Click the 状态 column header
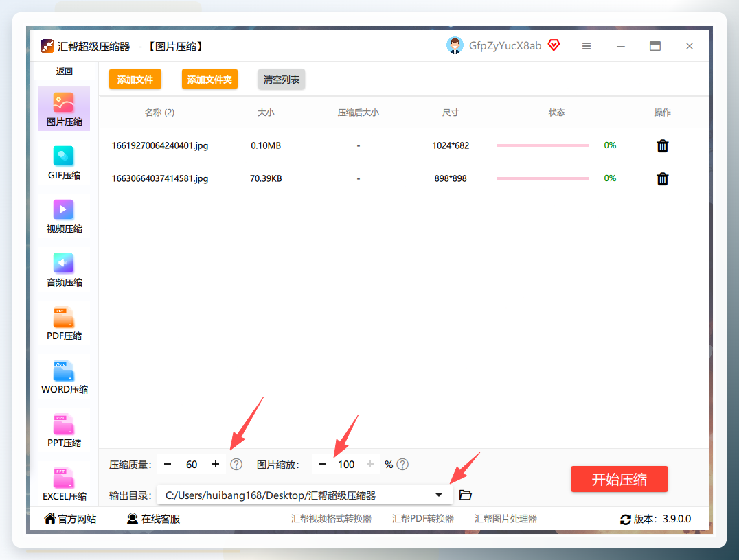The image size is (739, 560). click(x=556, y=113)
